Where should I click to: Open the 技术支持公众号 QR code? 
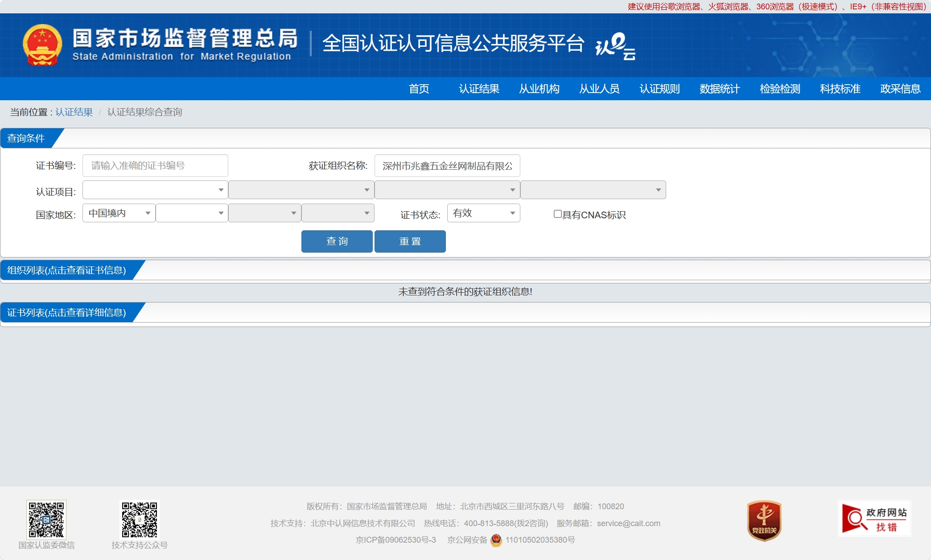[x=140, y=519]
